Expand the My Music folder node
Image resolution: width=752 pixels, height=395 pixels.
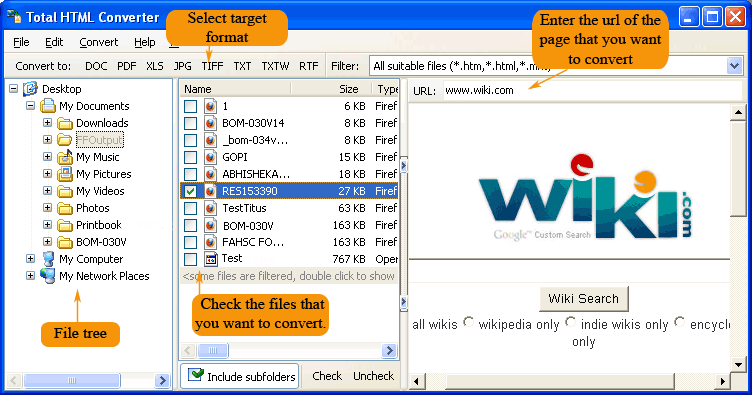(47, 157)
